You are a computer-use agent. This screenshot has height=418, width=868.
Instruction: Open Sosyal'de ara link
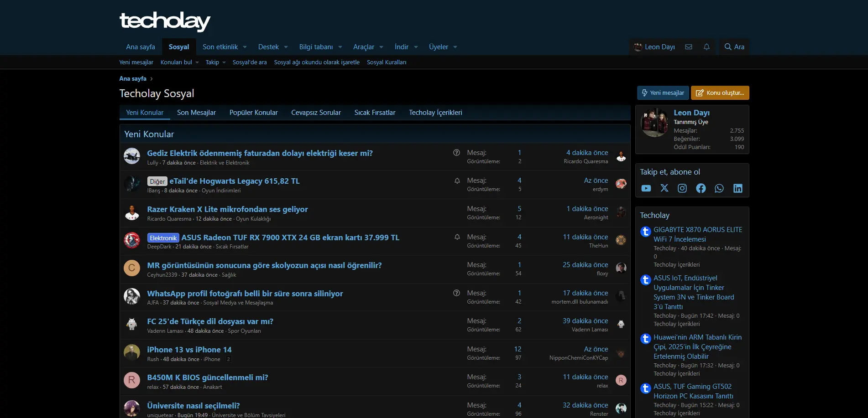tap(250, 62)
